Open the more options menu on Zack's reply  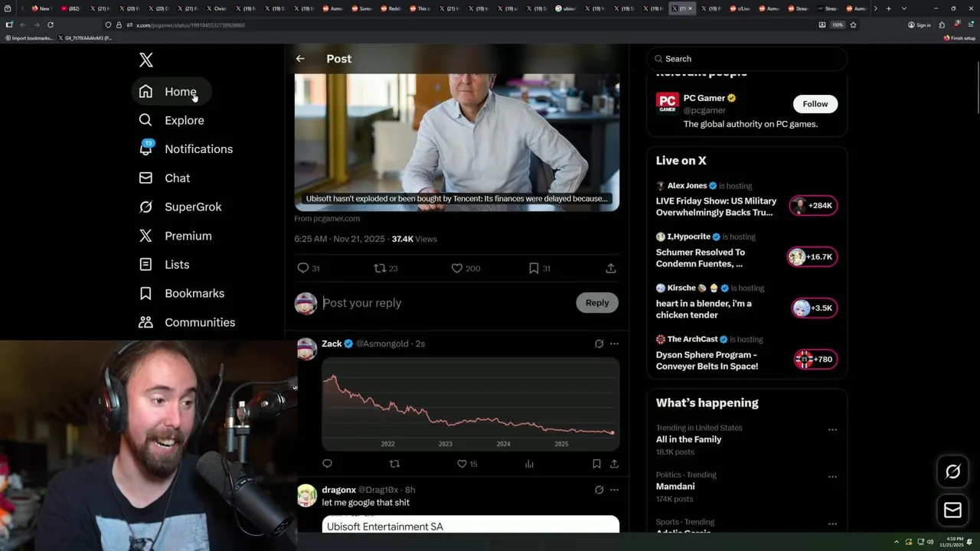(x=614, y=344)
